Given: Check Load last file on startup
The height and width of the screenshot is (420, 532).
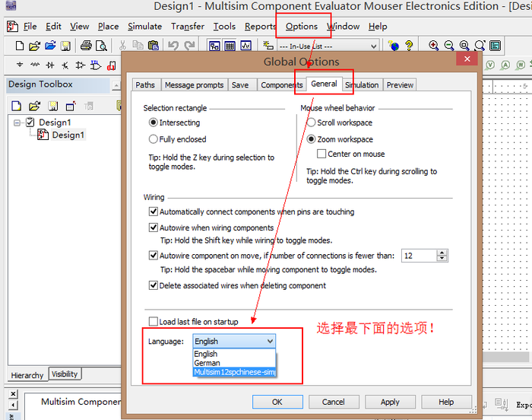Looking at the screenshot, I should coord(154,321).
